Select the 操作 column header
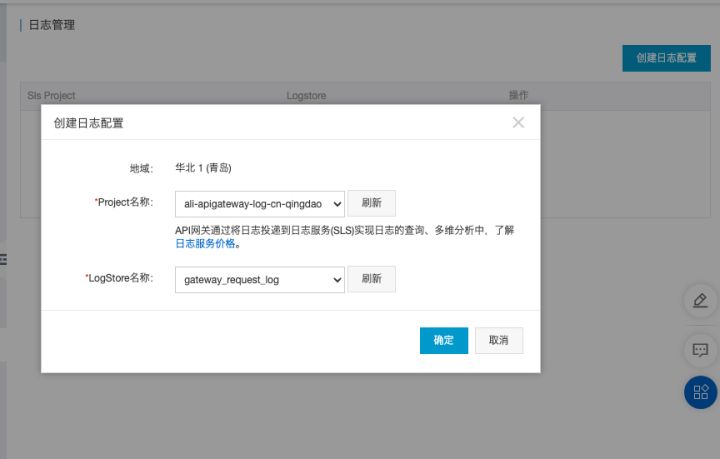720x459 pixels. click(518, 95)
